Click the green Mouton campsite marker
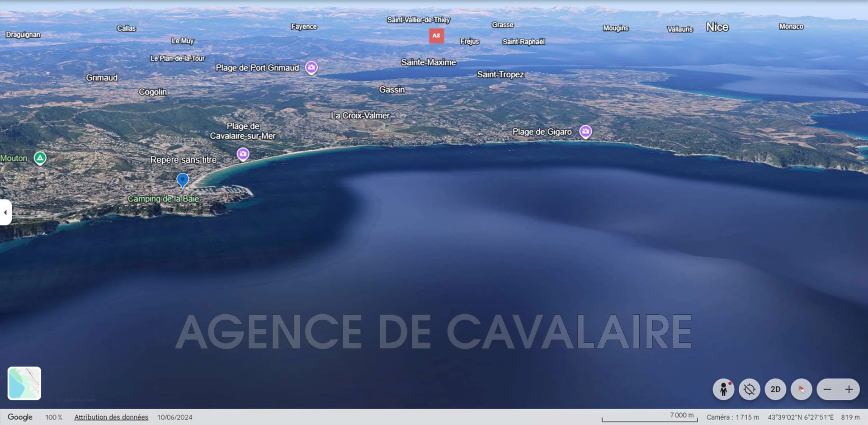 coord(40,158)
